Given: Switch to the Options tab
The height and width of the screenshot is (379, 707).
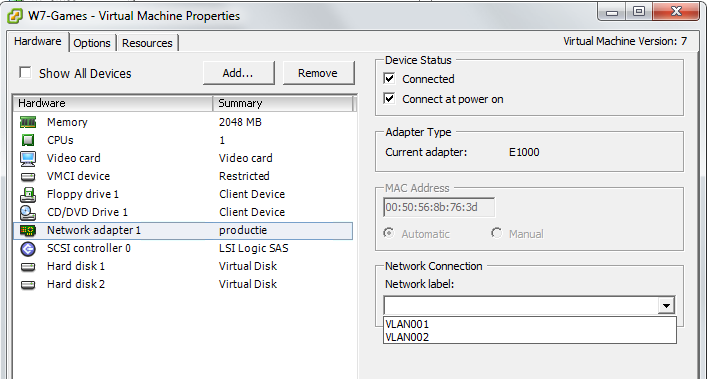Looking at the screenshot, I should click(x=92, y=43).
